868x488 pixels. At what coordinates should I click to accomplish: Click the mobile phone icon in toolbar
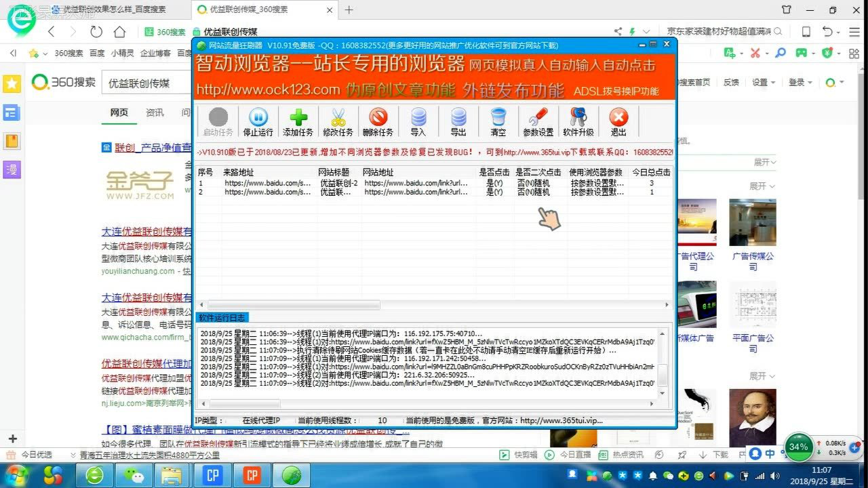pyautogui.click(x=806, y=32)
